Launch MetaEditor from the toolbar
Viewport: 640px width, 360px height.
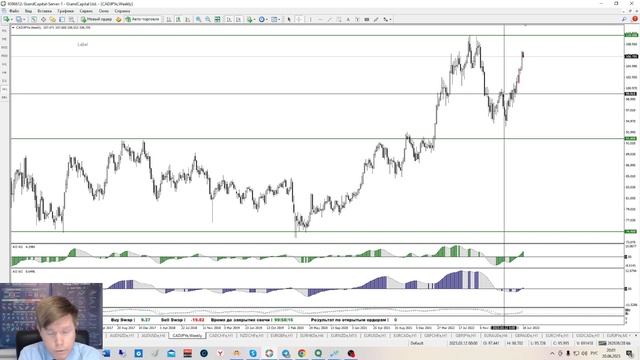[118, 19]
